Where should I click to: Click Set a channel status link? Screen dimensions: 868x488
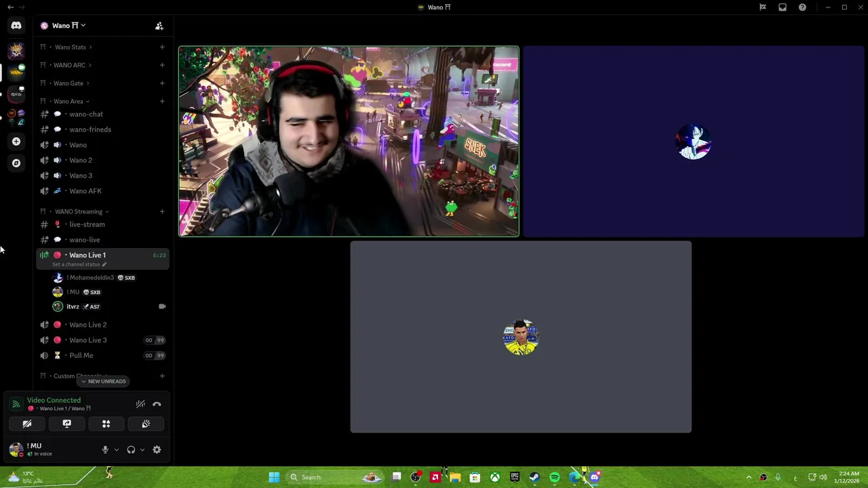pyautogui.click(x=78, y=264)
